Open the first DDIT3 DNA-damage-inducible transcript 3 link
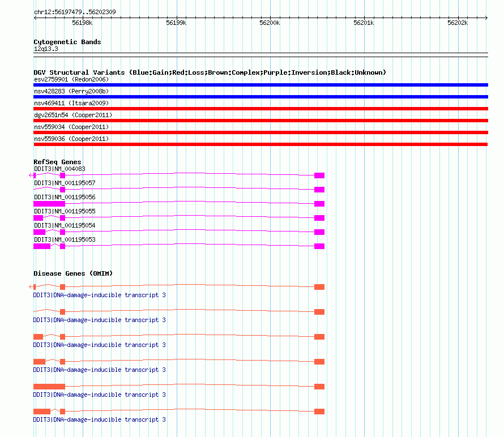 pyautogui.click(x=99, y=295)
